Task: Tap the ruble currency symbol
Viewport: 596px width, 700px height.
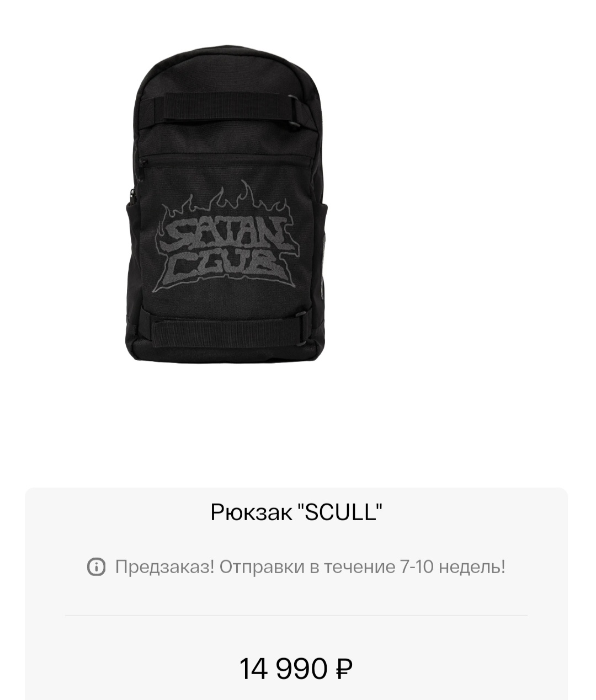Action: tap(344, 669)
